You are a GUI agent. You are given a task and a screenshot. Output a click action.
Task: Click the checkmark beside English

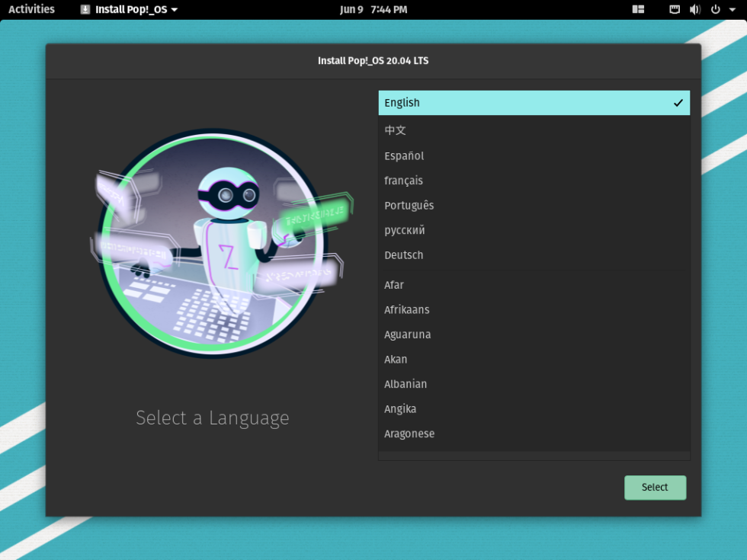tap(678, 102)
